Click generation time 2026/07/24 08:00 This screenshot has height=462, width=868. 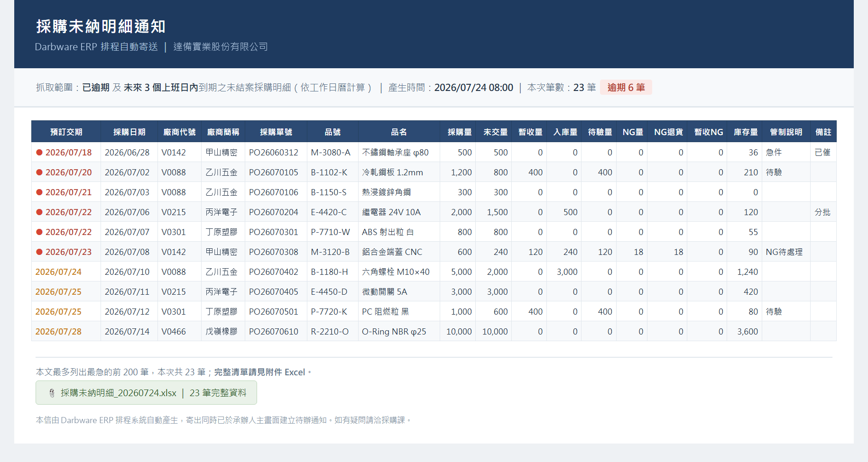[x=474, y=88]
